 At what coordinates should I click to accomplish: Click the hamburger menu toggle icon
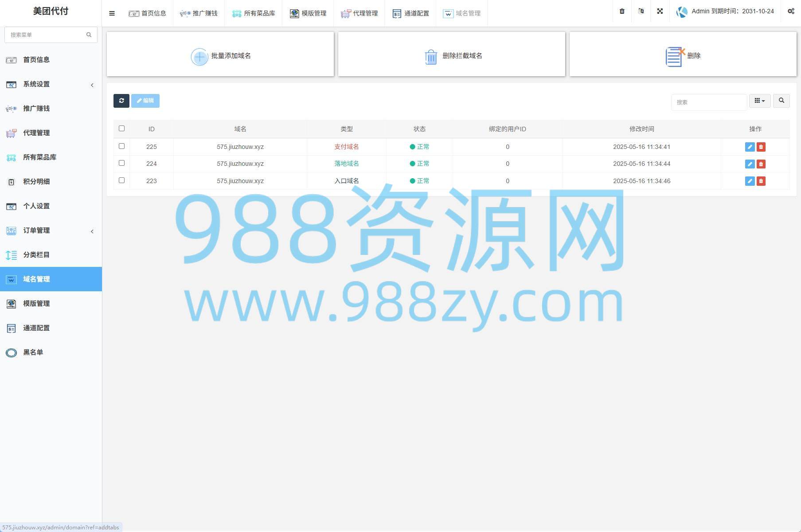[112, 13]
